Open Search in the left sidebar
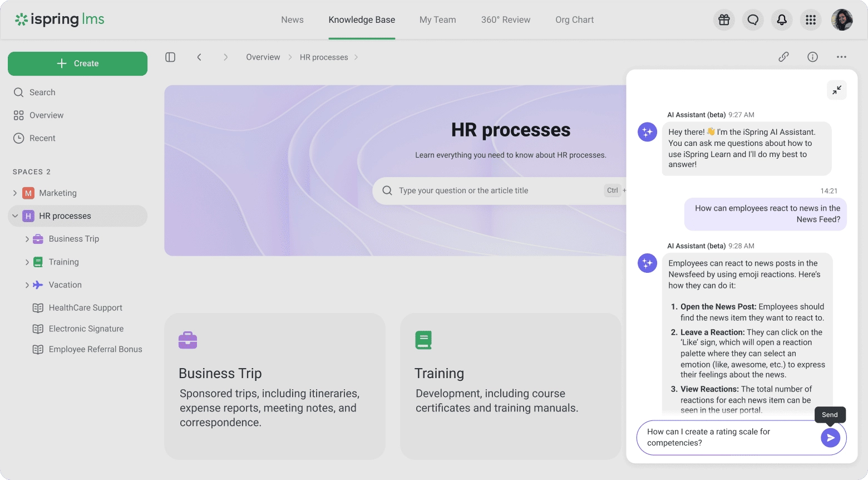The width and height of the screenshot is (868, 480). [42, 92]
